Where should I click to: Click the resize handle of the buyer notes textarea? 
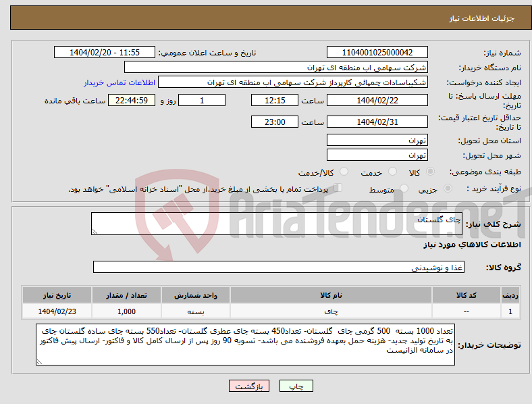[39, 362]
